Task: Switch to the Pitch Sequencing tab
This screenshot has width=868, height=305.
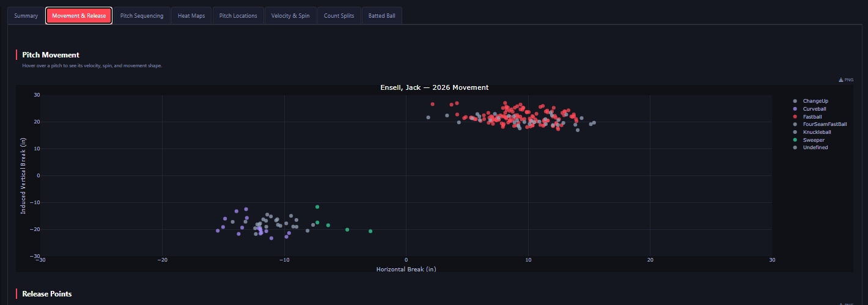Action: [x=142, y=16]
